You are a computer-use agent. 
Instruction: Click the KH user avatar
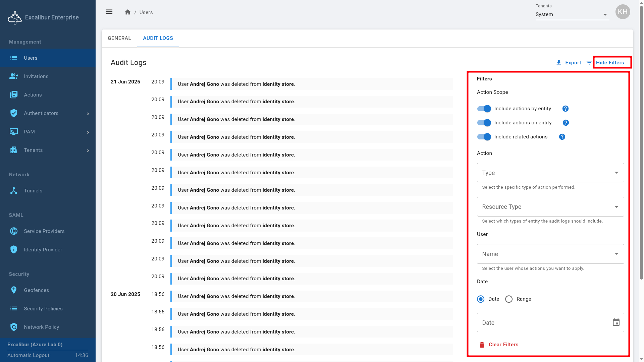(623, 12)
